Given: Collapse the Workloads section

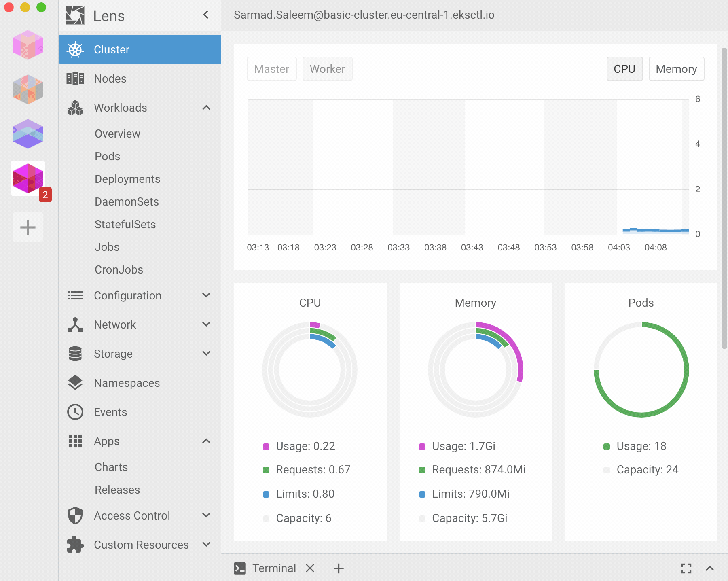Looking at the screenshot, I should tap(206, 108).
